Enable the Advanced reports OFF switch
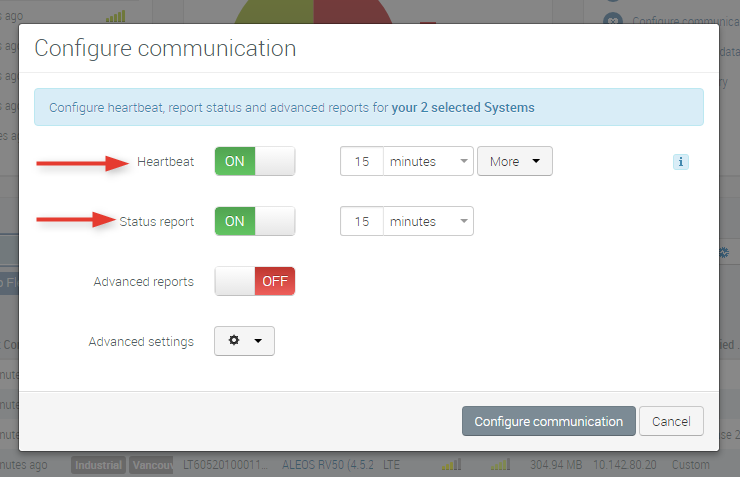 click(255, 281)
